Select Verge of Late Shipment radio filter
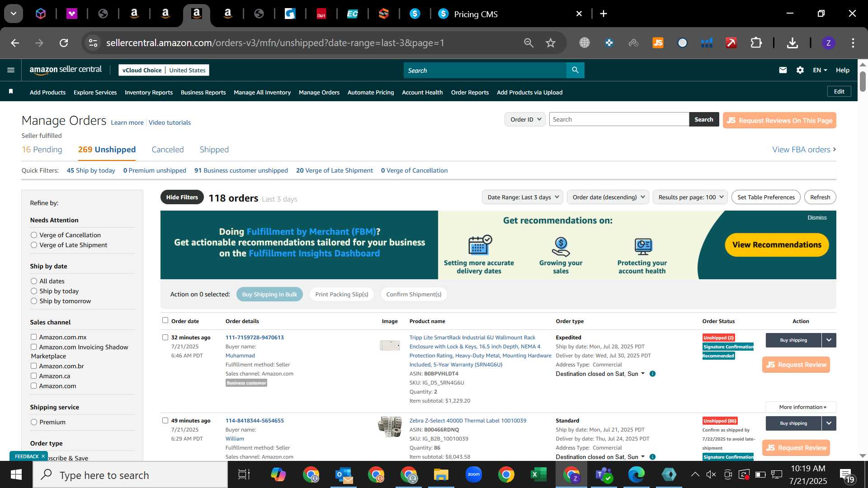Viewport: 868px width, 488px height. pos(34,245)
